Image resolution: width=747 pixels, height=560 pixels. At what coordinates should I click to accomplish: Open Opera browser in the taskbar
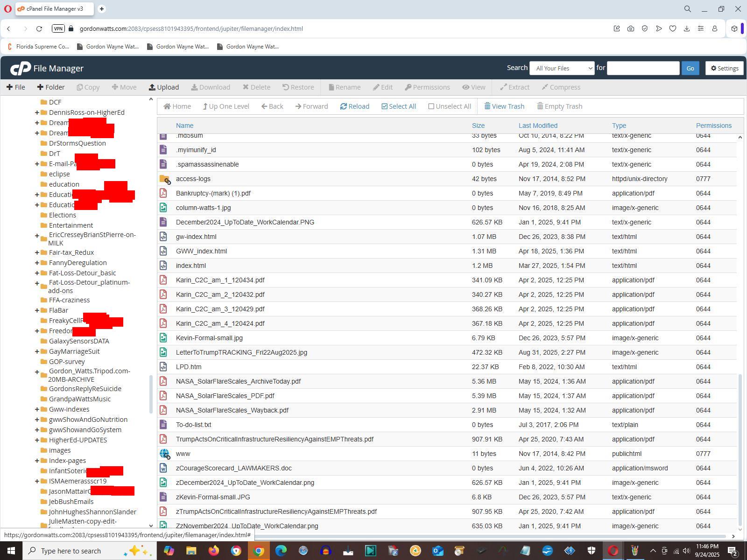(x=613, y=551)
